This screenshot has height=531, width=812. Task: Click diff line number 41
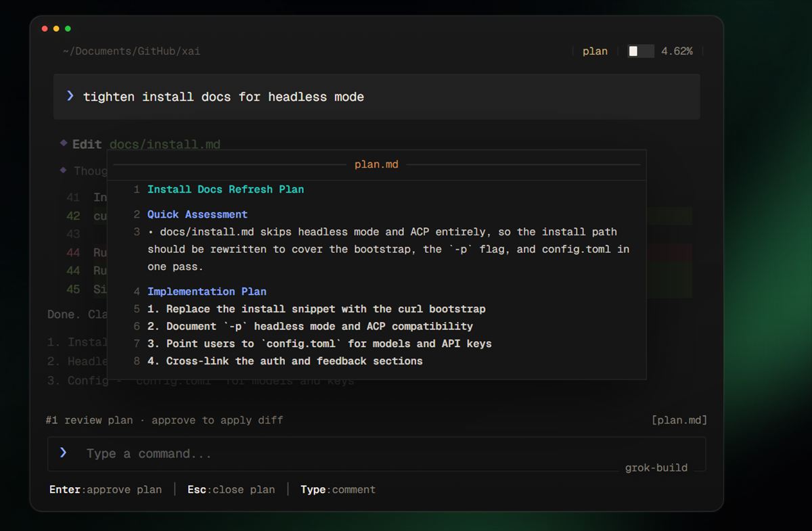[73, 198]
